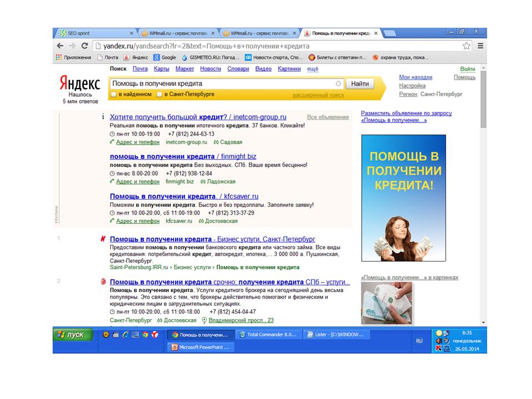Open finmight.biz ad headline
532x399 pixels.
(183, 156)
